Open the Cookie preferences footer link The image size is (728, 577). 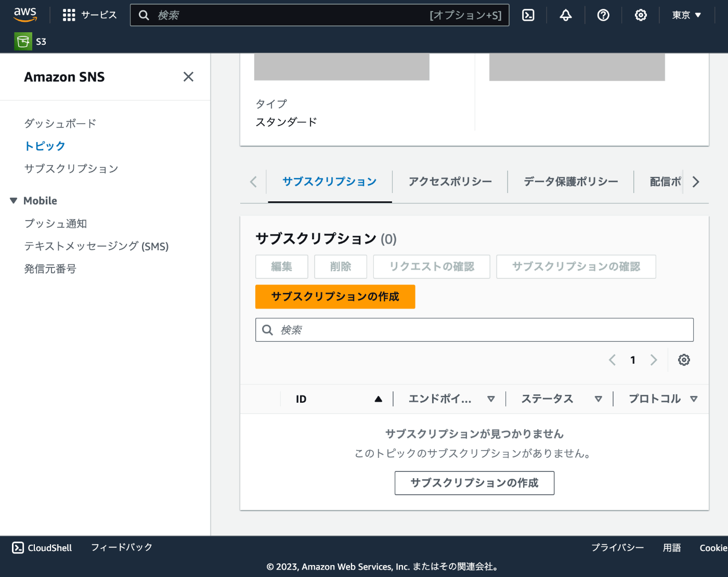[x=713, y=548]
